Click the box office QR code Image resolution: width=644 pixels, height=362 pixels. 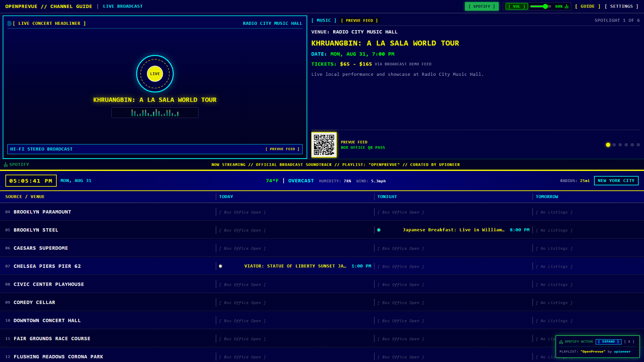point(324,145)
